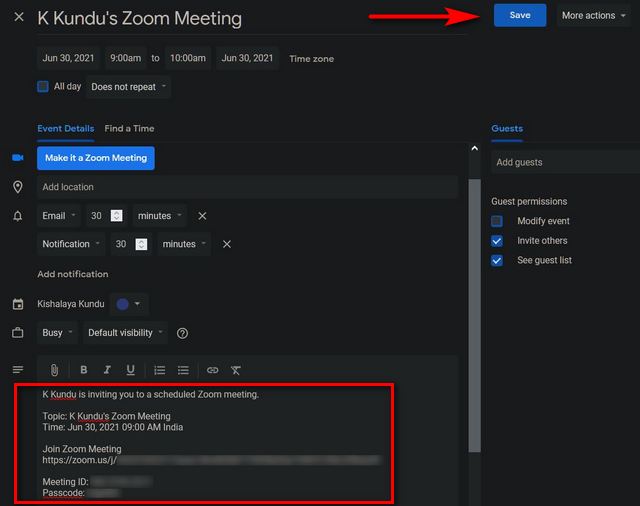Switch to the Event Details tab
The height and width of the screenshot is (506, 640).
(x=66, y=129)
